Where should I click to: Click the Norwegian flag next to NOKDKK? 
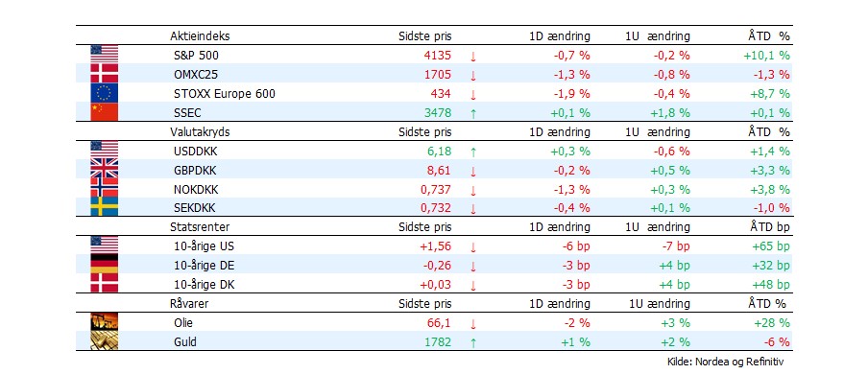pyautogui.click(x=104, y=188)
